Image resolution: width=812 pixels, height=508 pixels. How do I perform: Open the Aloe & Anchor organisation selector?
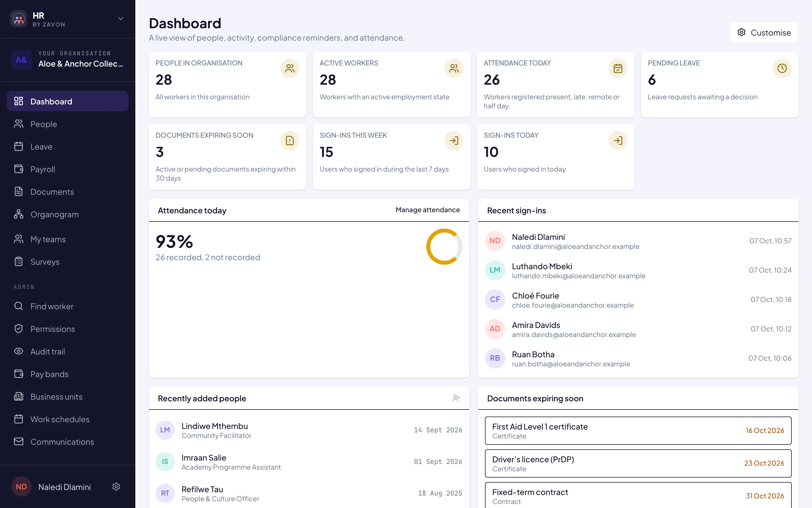click(68, 60)
